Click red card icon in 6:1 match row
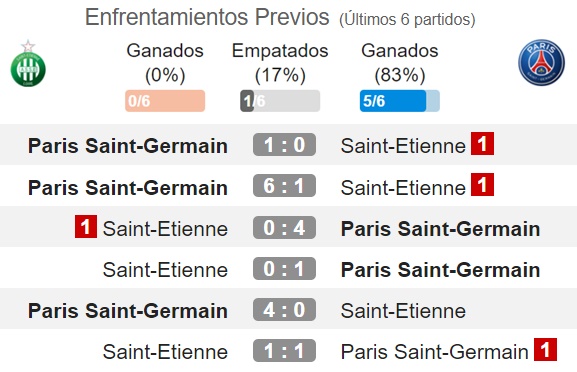The height and width of the screenshot is (372, 577). pos(482,185)
